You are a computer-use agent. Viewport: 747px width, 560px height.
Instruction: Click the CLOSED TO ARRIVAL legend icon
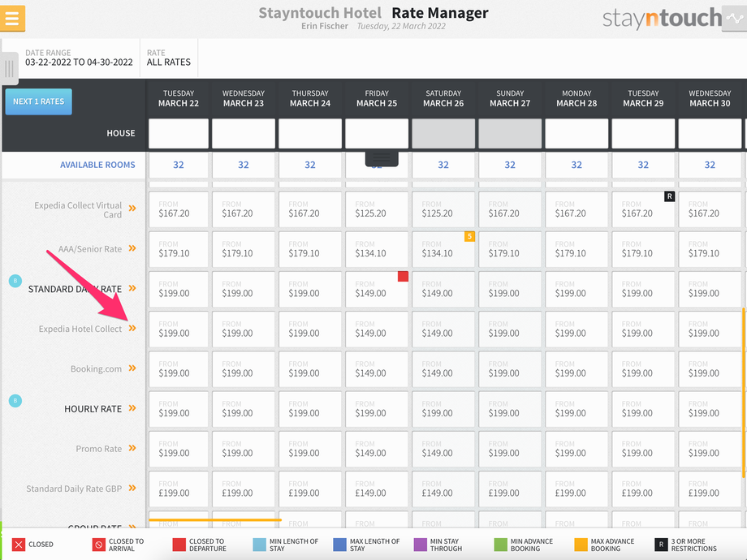pyautogui.click(x=98, y=545)
